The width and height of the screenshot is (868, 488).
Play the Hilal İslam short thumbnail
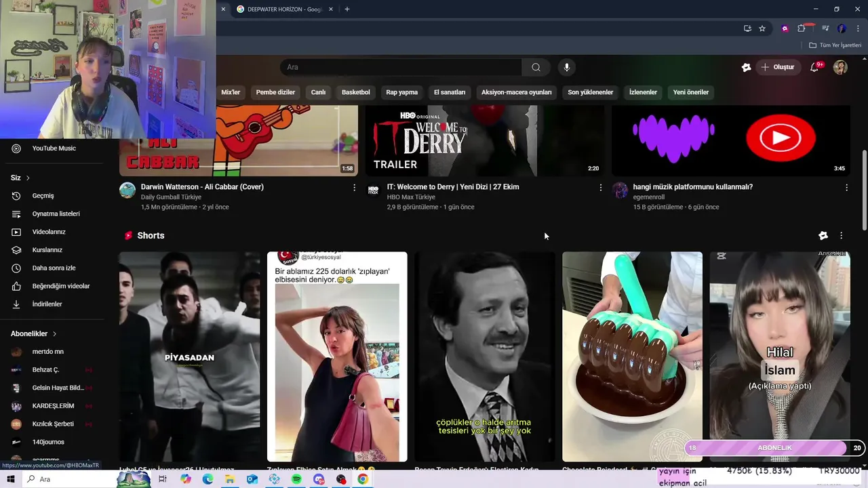(780, 357)
